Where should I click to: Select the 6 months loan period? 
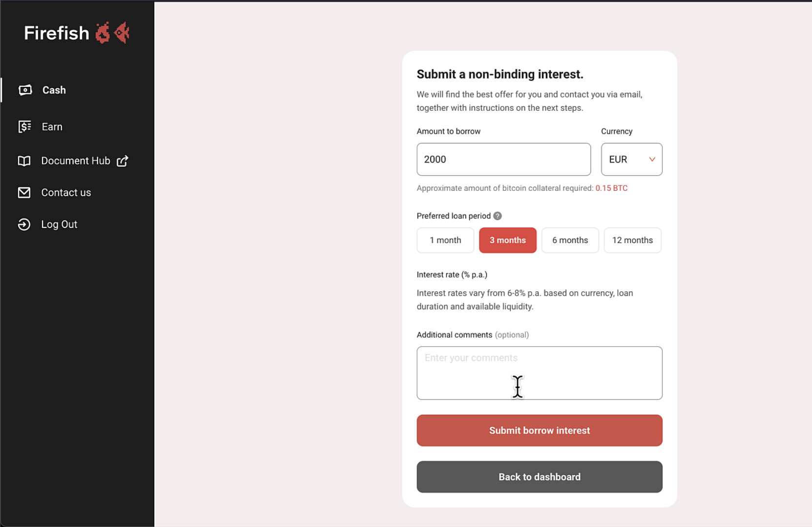click(x=570, y=240)
